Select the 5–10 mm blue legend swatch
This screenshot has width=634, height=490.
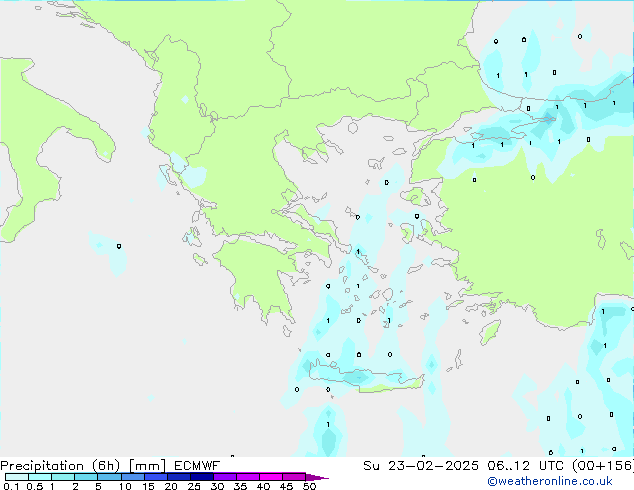click(x=109, y=477)
